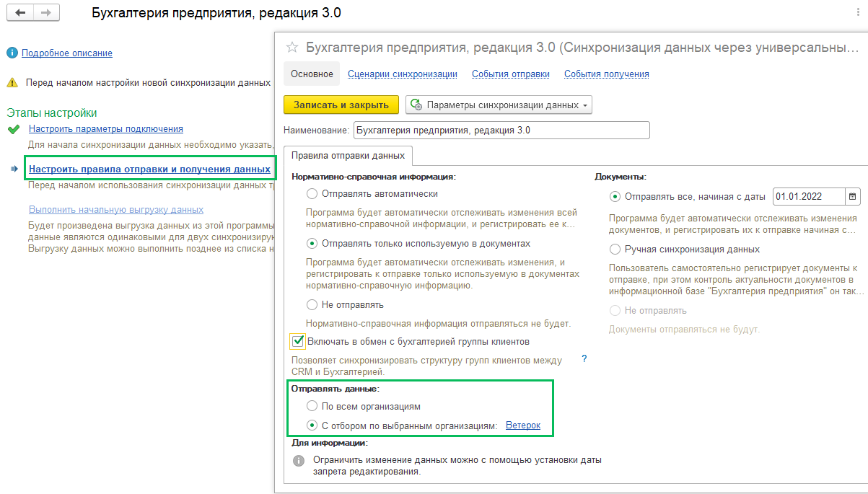Open the События отправки tab
The height and width of the screenshot is (494, 868).
[x=511, y=74]
